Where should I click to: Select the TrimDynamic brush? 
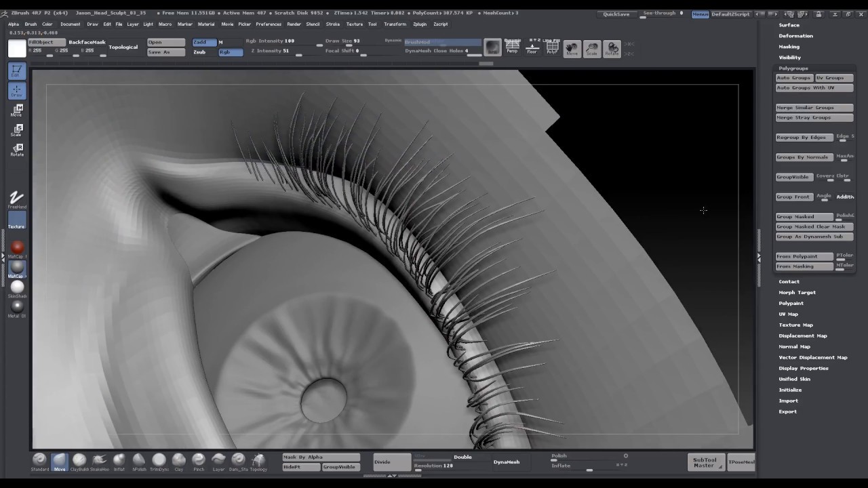[x=159, y=462]
